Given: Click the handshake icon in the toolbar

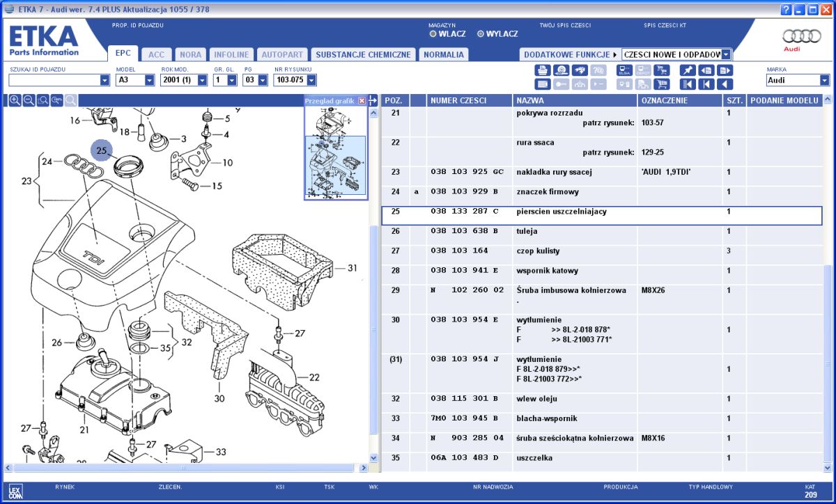Looking at the screenshot, I should pos(580,70).
